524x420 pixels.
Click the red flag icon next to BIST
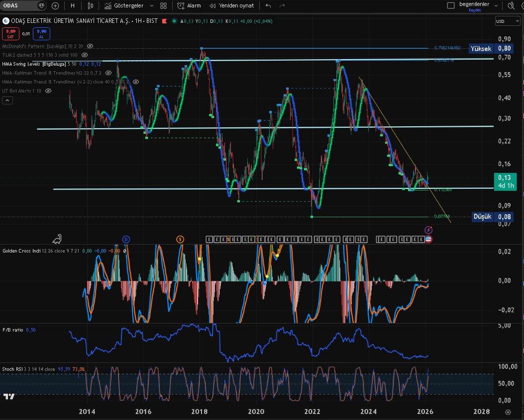tap(164, 21)
